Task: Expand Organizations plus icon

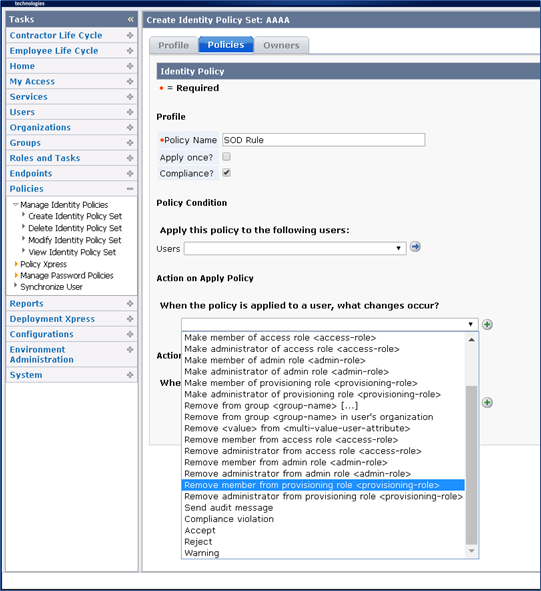Action: (130, 127)
